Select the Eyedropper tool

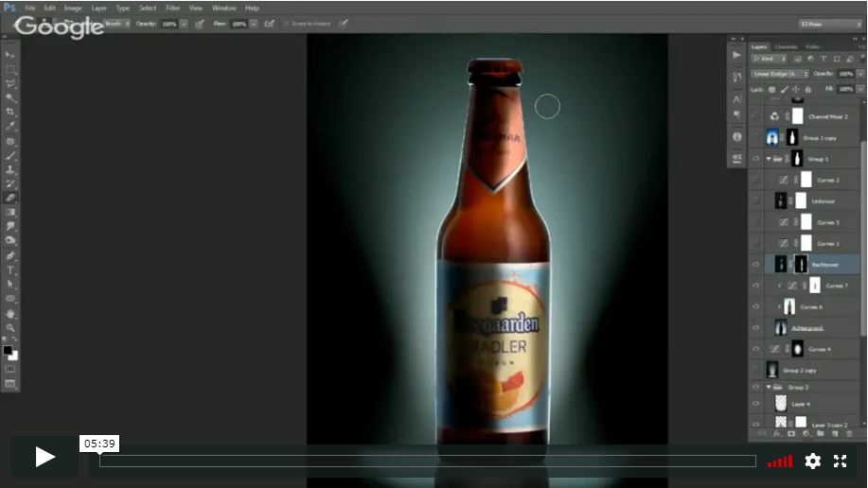10,127
